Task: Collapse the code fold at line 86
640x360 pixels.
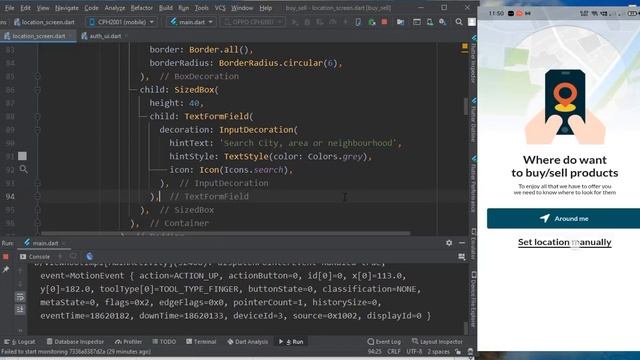Action: tap(38, 90)
